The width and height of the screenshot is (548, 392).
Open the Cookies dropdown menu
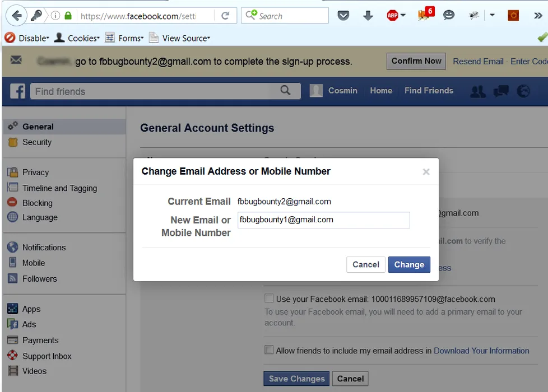(x=77, y=38)
